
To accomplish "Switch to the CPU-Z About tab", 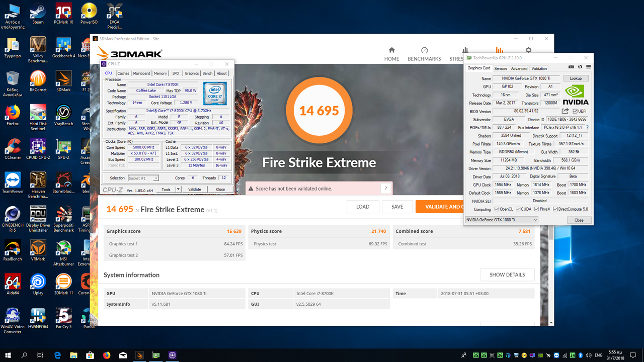I will pos(222,73).
